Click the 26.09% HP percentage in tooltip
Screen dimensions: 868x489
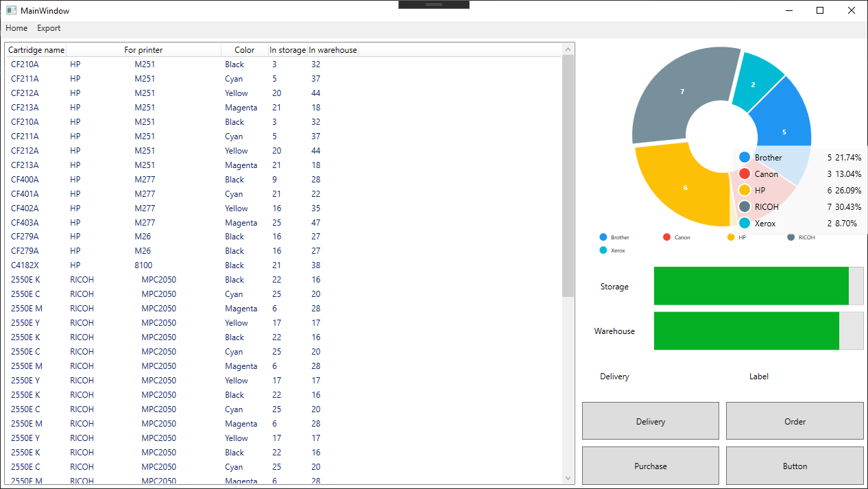[848, 190]
